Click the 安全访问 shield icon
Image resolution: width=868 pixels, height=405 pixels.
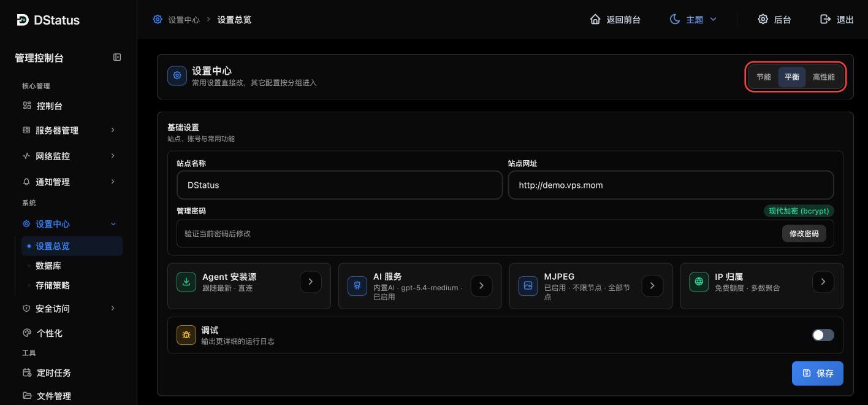tap(26, 309)
